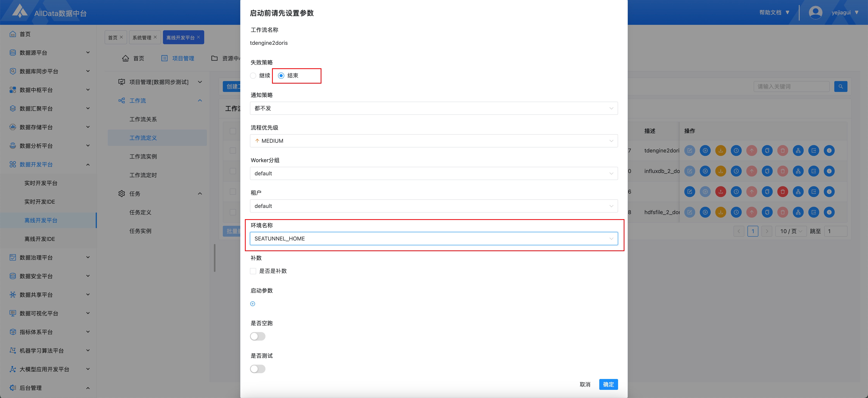The height and width of the screenshot is (398, 868).
Task: Click the timing clock icon in influxdb_2_do row
Action: coord(736,171)
